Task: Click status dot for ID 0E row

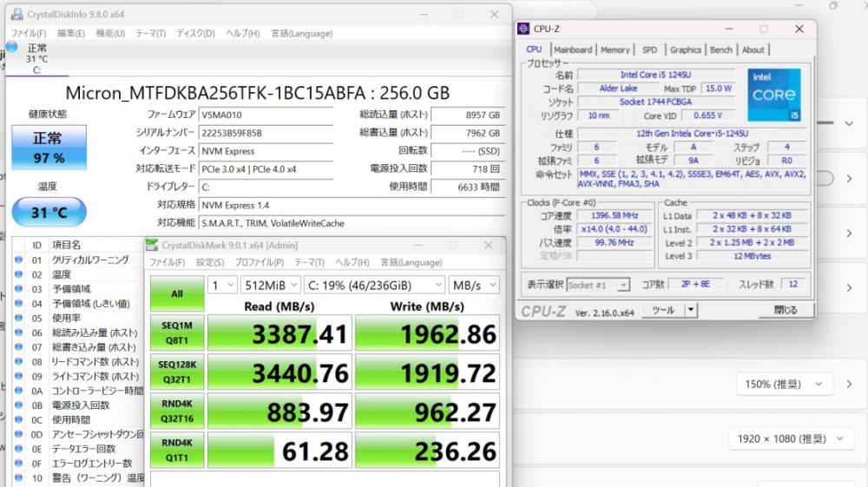Action: click(18, 449)
